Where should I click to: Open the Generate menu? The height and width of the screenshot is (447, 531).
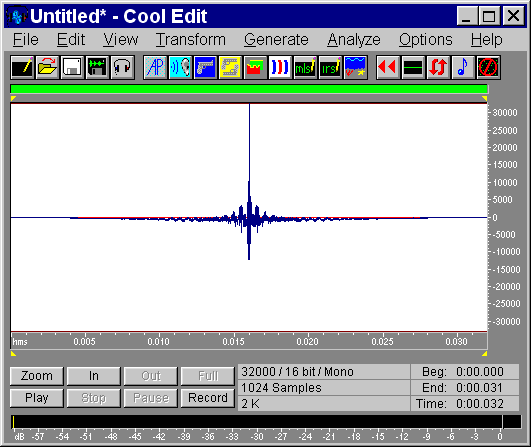pyautogui.click(x=276, y=40)
